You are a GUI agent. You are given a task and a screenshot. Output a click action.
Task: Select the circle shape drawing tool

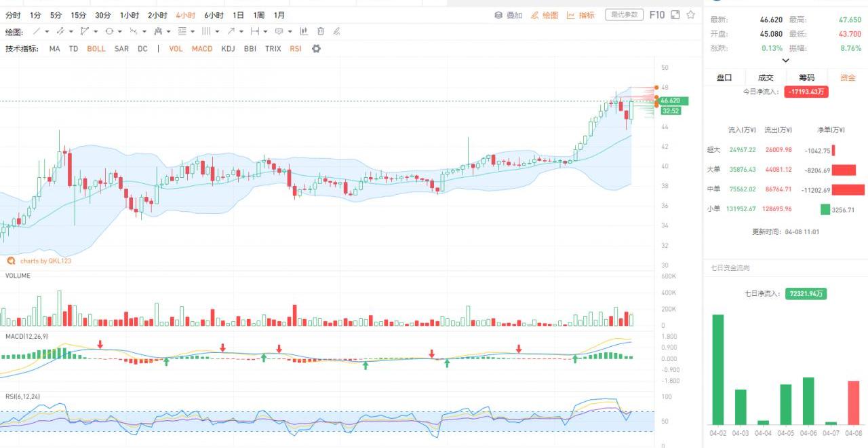pos(109,31)
